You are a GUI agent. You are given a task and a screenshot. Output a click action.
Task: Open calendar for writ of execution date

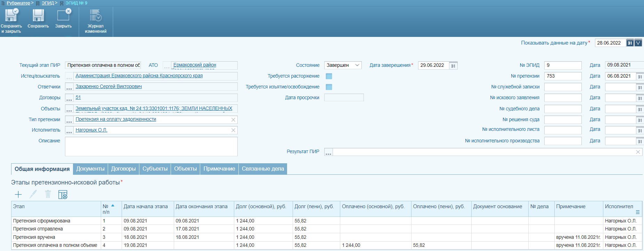click(x=640, y=130)
